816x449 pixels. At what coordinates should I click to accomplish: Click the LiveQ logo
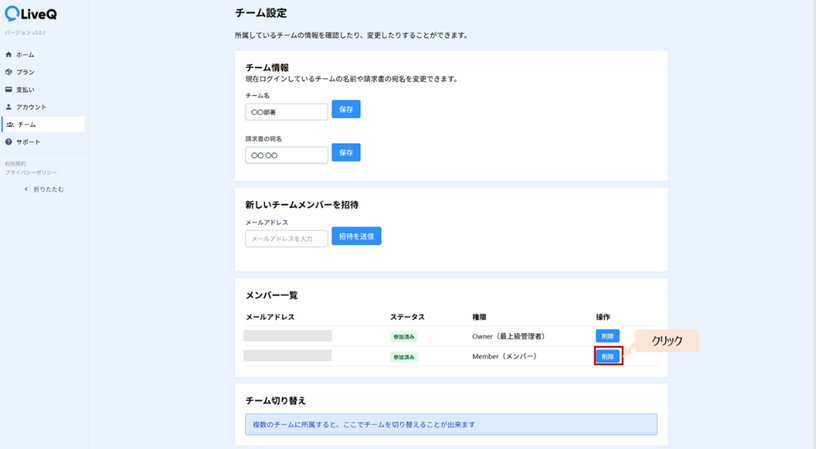tap(31, 14)
